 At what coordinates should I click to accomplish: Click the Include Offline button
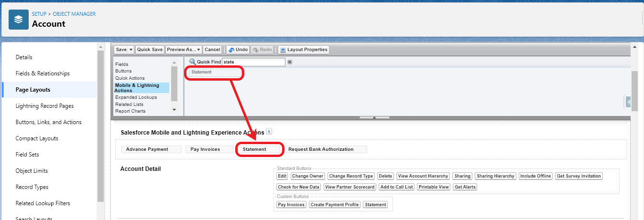pyautogui.click(x=535, y=176)
